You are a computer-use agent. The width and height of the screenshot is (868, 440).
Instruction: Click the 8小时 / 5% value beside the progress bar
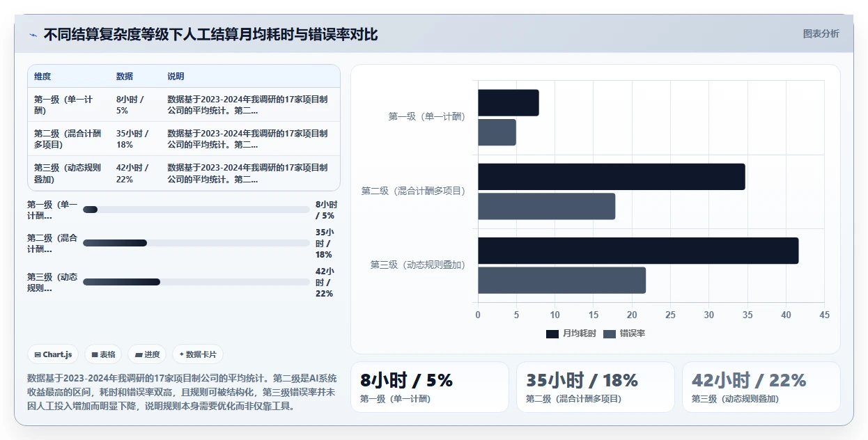(326, 210)
